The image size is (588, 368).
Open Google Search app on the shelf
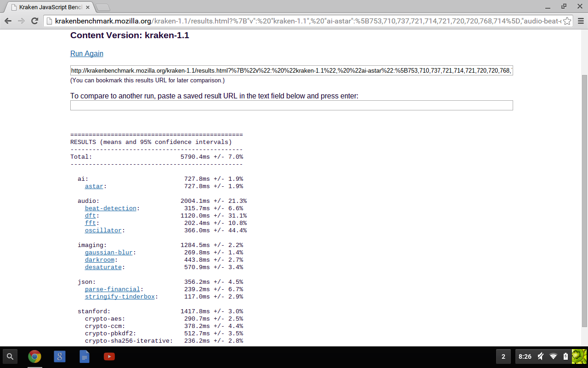(x=59, y=356)
